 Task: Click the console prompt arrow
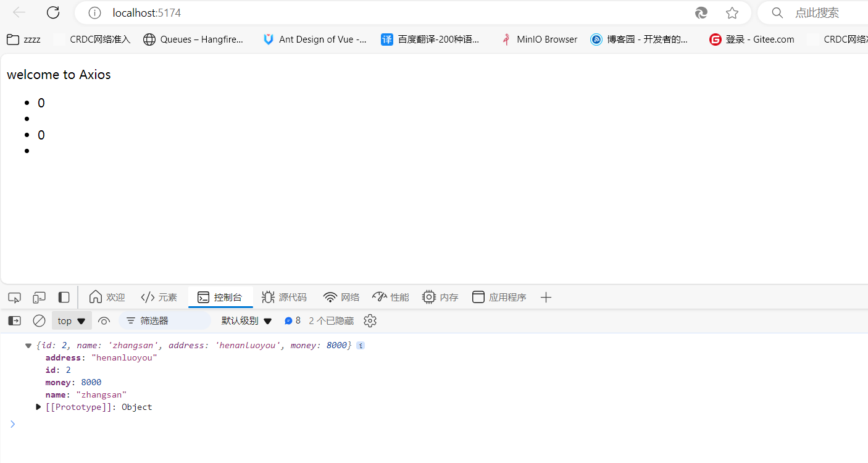coord(12,423)
